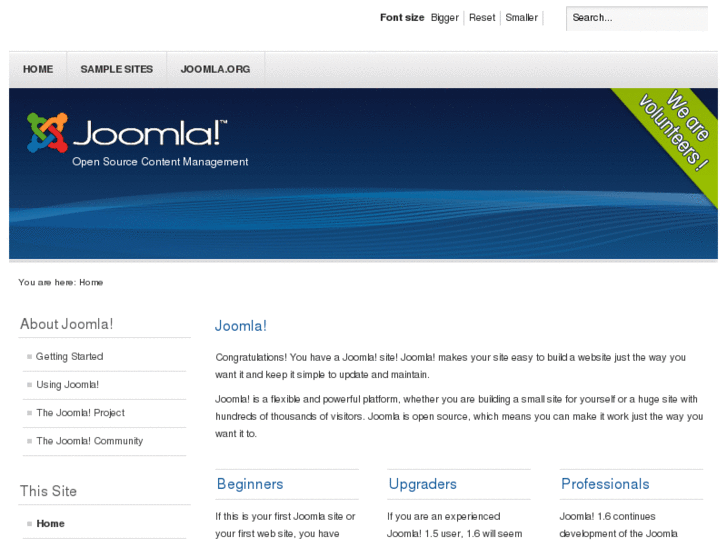The height and width of the screenshot is (545, 727).
Task: Click the Joomla! logo in banner
Action: click(x=127, y=133)
